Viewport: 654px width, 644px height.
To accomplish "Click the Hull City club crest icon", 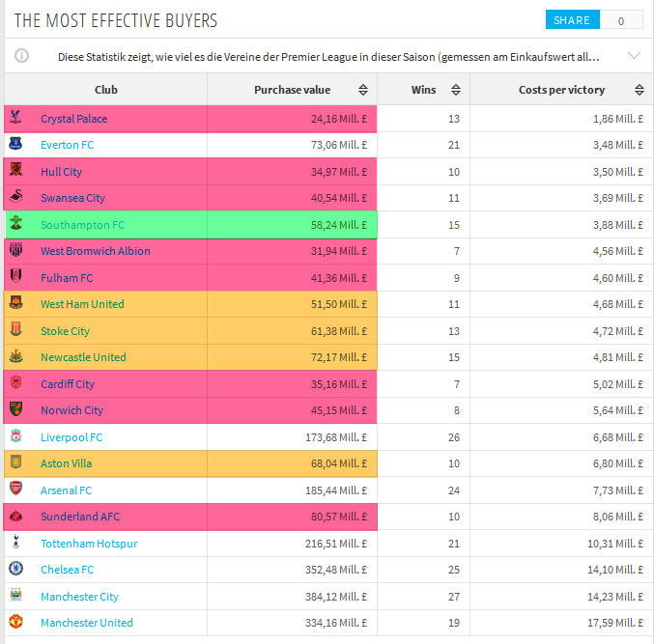I will pos(15,170).
